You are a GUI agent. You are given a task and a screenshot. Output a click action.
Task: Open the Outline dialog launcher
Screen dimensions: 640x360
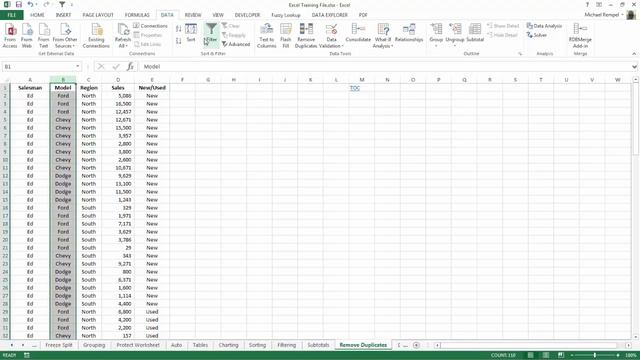pos(520,54)
